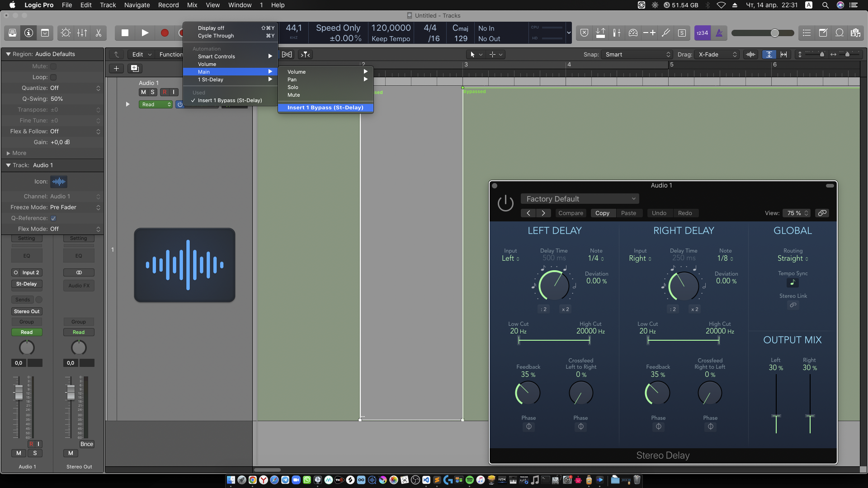The height and width of the screenshot is (488, 868).
Task: Open Smart Controls dial icon
Action: tap(66, 33)
